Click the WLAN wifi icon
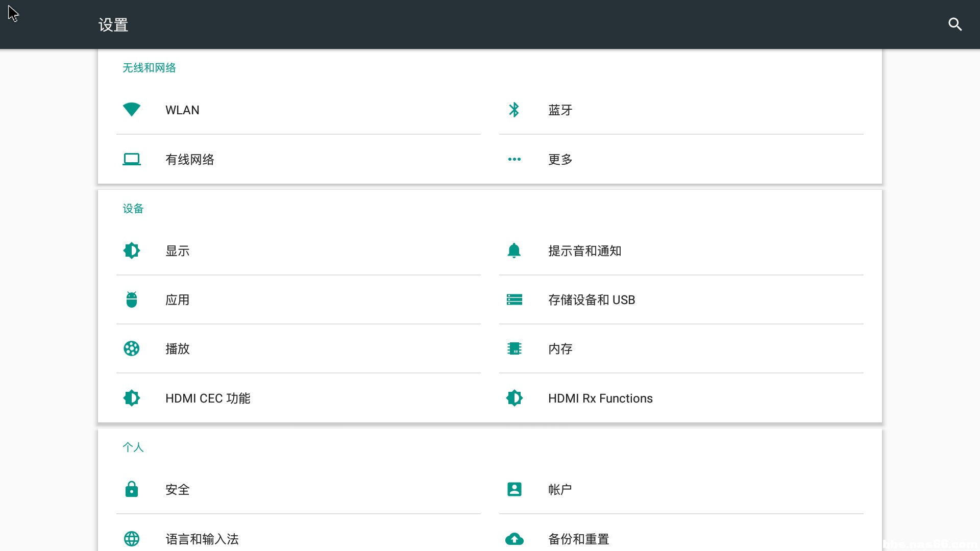The width and height of the screenshot is (980, 551). click(132, 110)
